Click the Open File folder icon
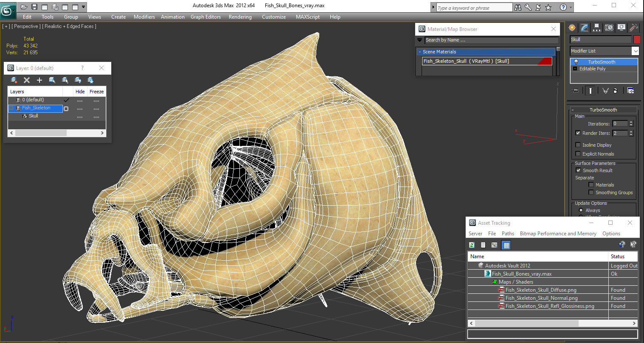644x343 pixels. coord(24,7)
